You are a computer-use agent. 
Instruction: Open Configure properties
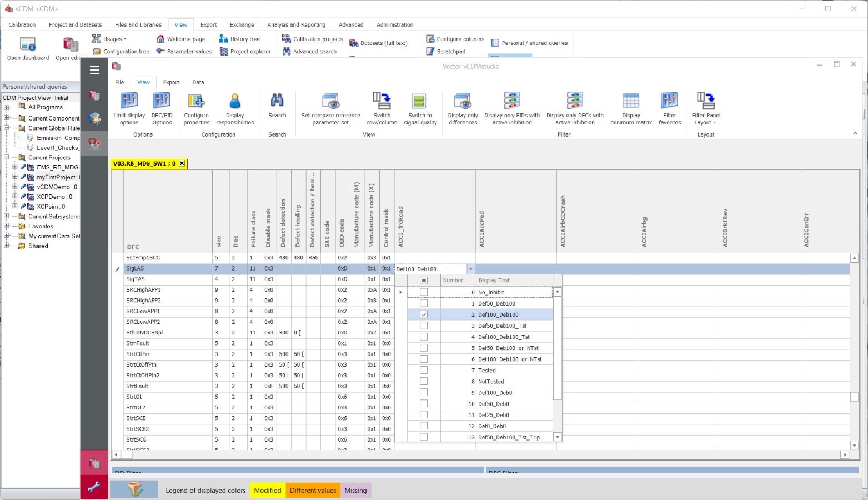coord(197,109)
